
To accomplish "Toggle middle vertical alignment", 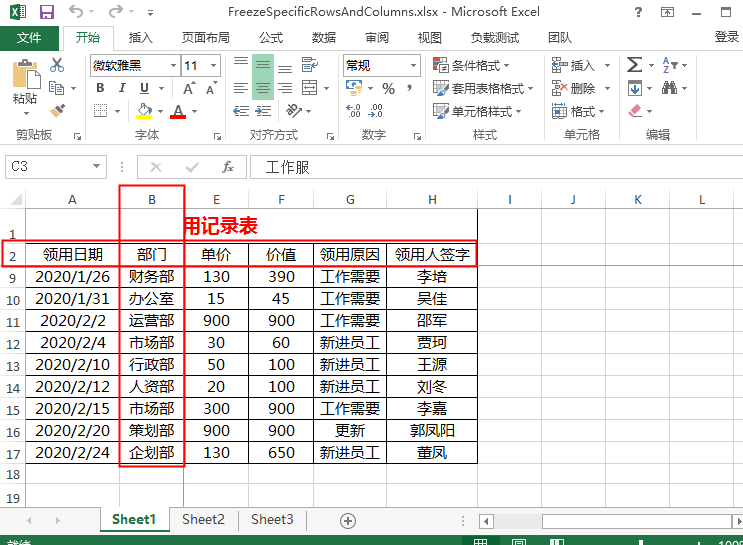I will click(263, 65).
